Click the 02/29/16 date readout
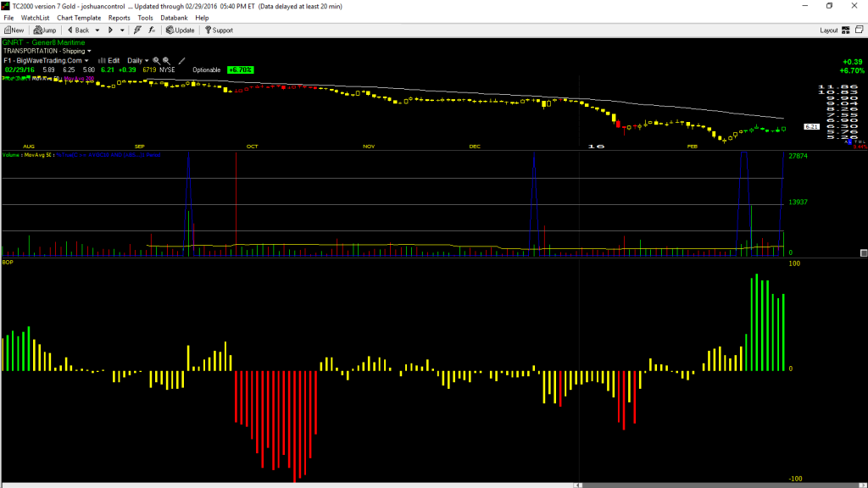 click(x=20, y=70)
